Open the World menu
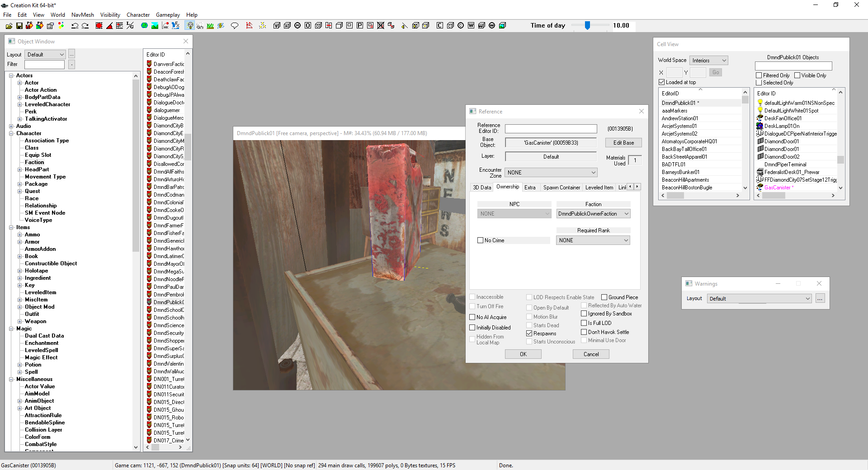Viewport: 868px width, 470px height. coord(58,15)
